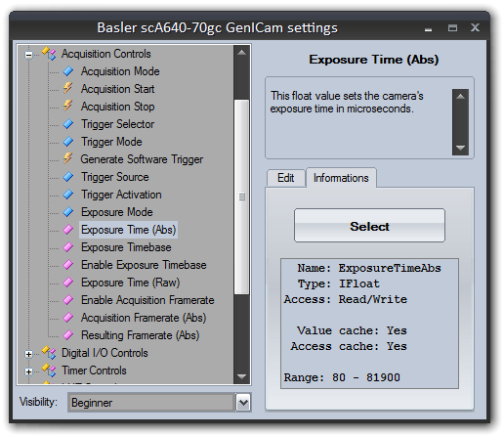The width and height of the screenshot is (504, 436).
Task: Select Resulting Framerate (Abs) item
Action: coord(140,335)
